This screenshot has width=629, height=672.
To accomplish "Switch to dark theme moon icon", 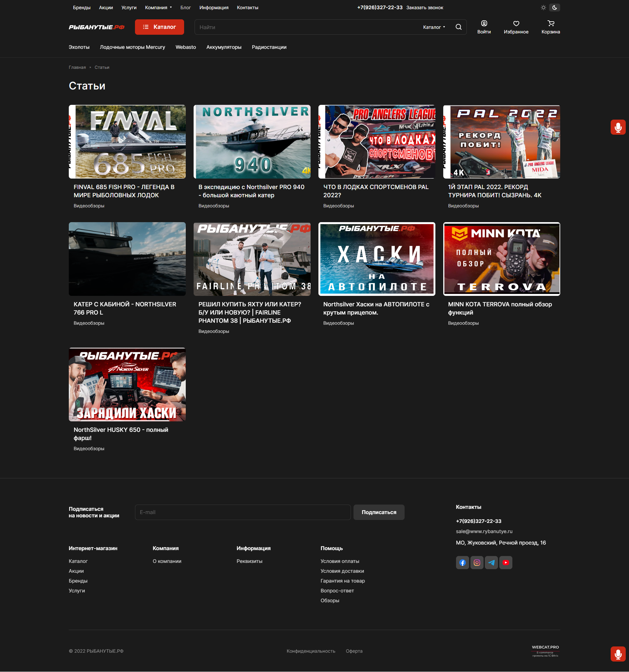I will point(555,8).
